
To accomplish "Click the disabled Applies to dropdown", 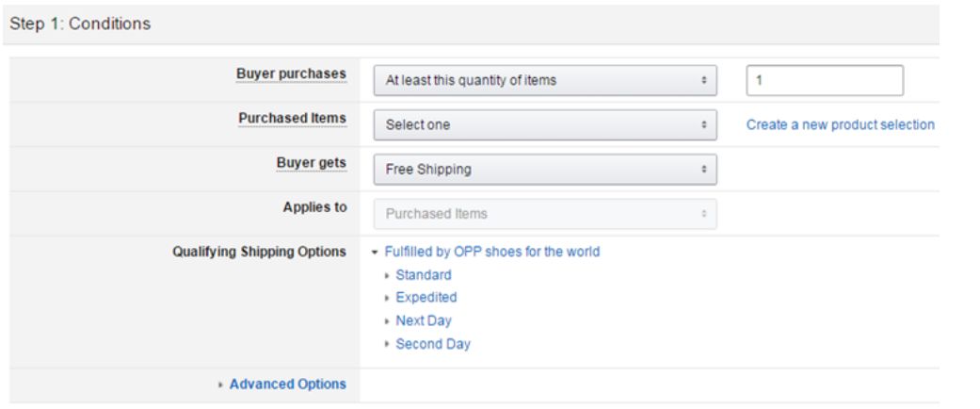I will tap(544, 214).
